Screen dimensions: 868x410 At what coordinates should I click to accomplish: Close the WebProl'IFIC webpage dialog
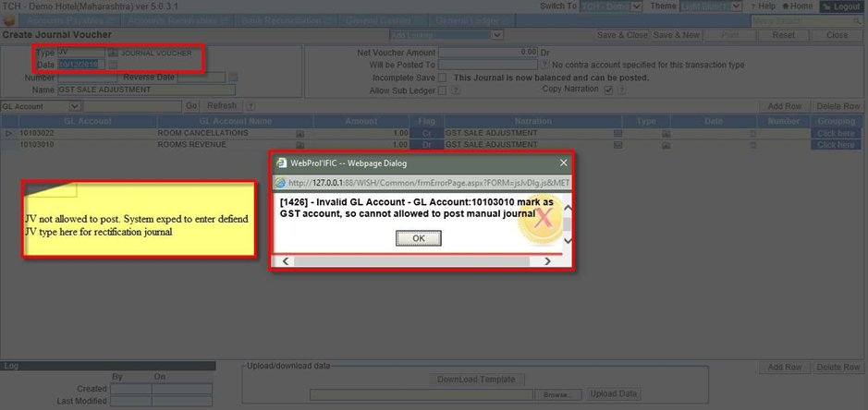[x=564, y=163]
